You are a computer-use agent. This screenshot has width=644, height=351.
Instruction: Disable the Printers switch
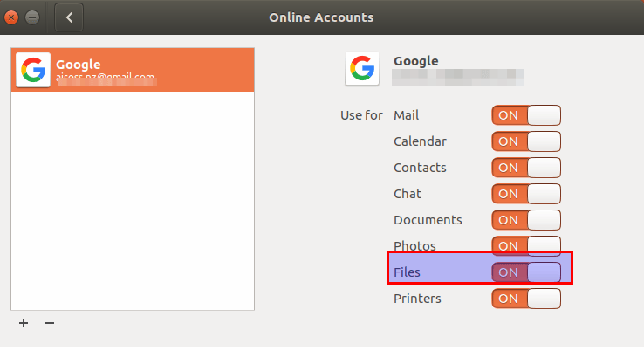point(526,299)
